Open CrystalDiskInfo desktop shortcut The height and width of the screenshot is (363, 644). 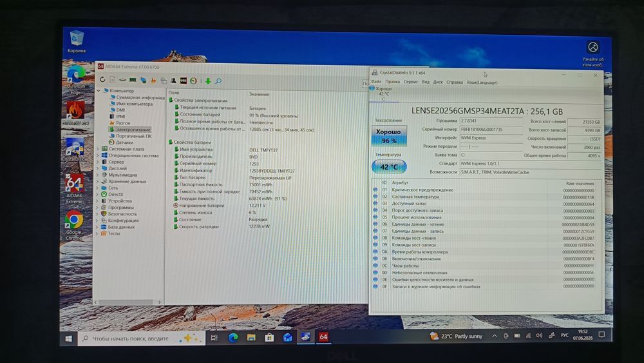74,150
